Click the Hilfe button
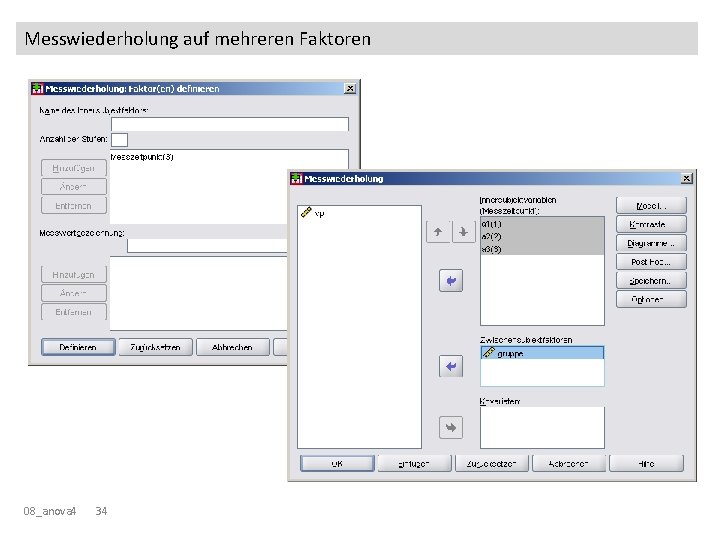Image resolution: width=720 pixels, height=540 pixels. [647, 463]
